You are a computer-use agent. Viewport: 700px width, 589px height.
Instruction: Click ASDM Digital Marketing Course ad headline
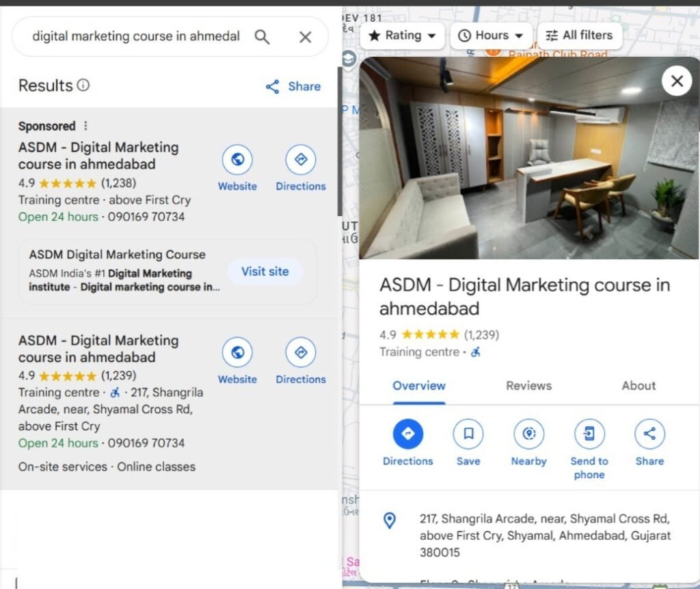coord(118,254)
